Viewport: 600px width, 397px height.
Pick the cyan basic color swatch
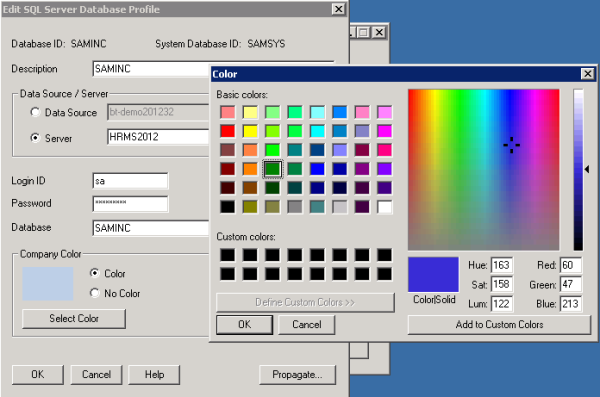click(317, 131)
